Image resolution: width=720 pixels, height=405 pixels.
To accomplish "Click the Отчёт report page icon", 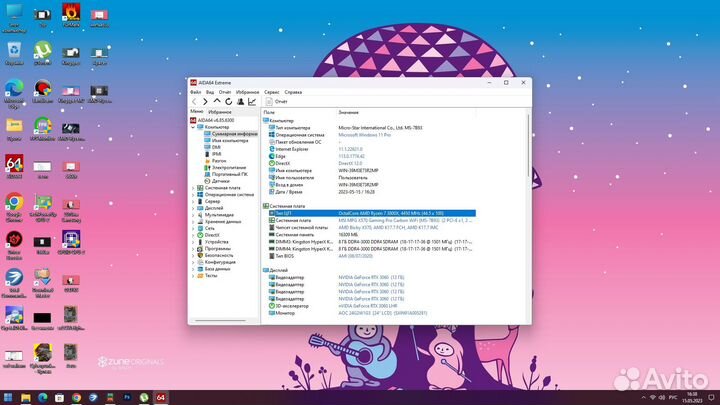I will click(x=269, y=101).
